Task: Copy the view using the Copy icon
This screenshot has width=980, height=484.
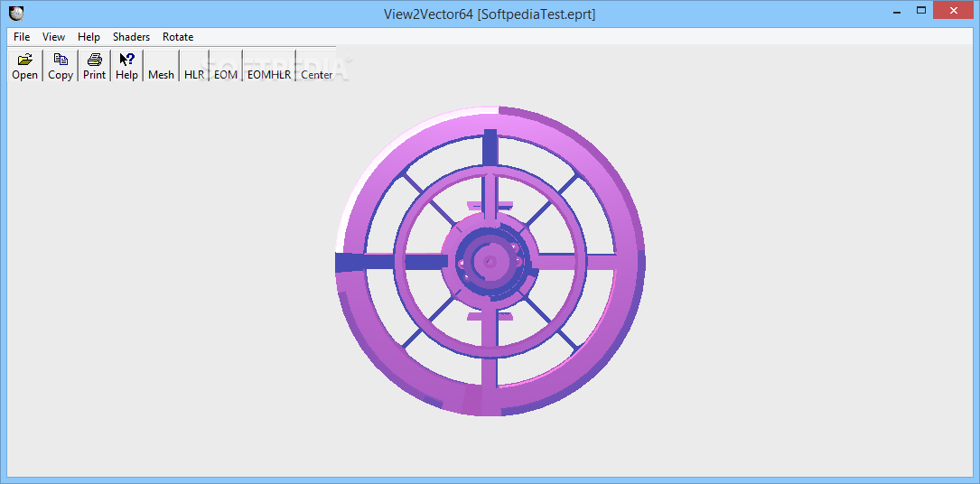Action: [61, 66]
